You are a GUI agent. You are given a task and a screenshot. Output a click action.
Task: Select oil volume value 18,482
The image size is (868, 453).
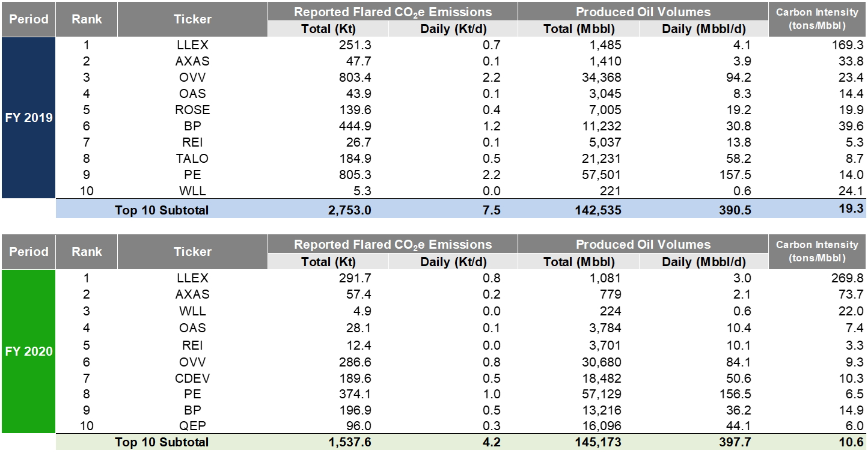[602, 379]
